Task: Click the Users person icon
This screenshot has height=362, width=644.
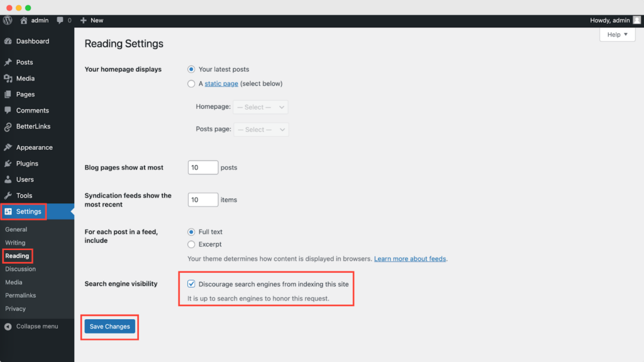Action: coord(8,179)
